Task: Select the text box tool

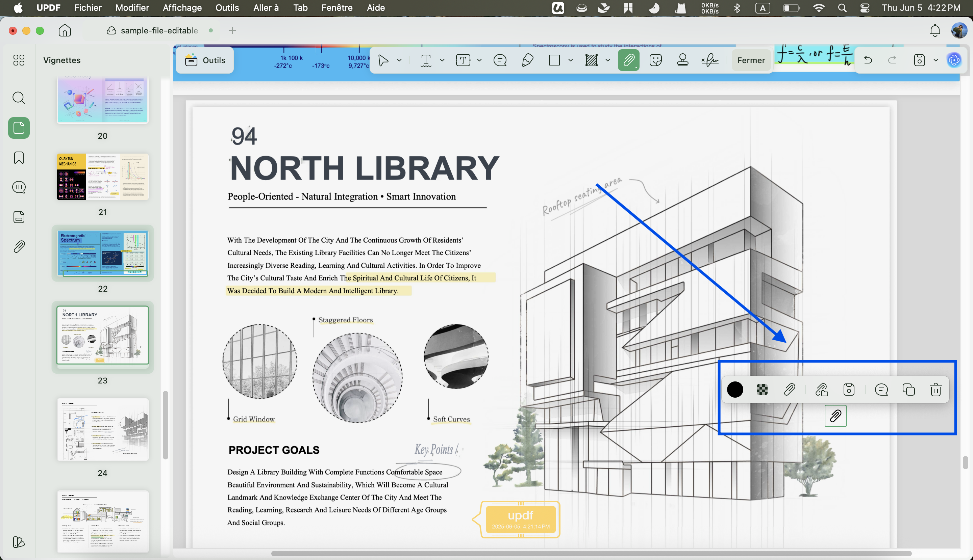Action: pos(463,60)
